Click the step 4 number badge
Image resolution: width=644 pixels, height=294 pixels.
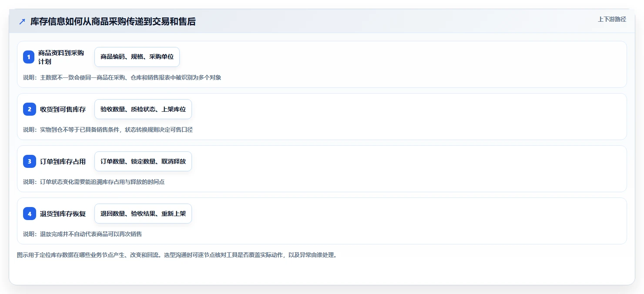click(30, 214)
